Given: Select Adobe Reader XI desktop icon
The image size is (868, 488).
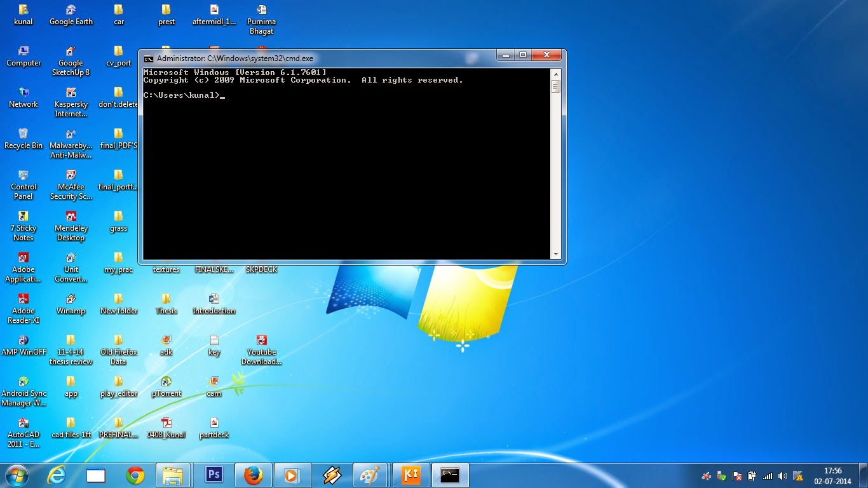Looking at the screenshot, I should 24,309.
